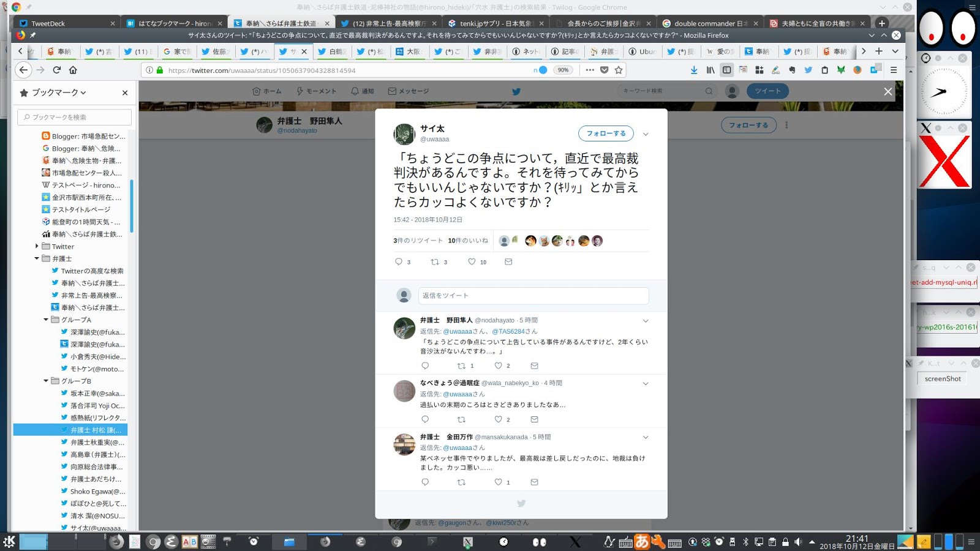Image resolution: width=980 pixels, height=551 pixels.
Task: Collapse the グループB bookmark folder
Action: point(46,381)
